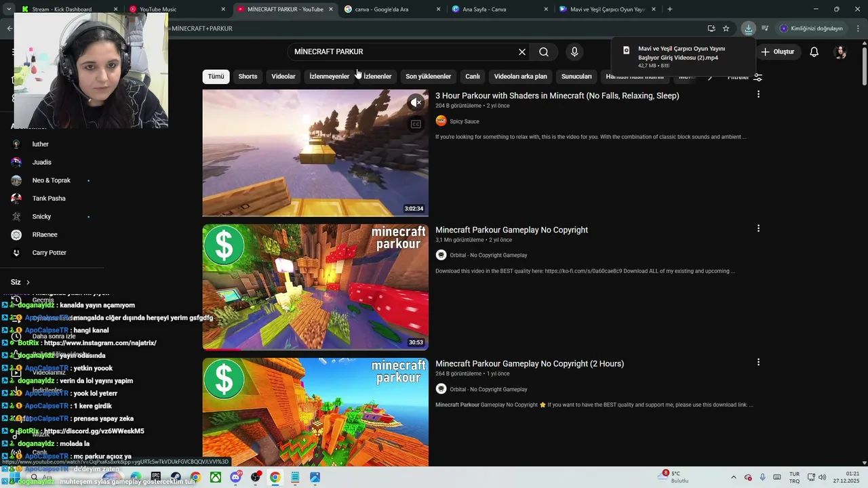Open Xbox app from the taskbar
The image size is (868, 488).
point(215,477)
